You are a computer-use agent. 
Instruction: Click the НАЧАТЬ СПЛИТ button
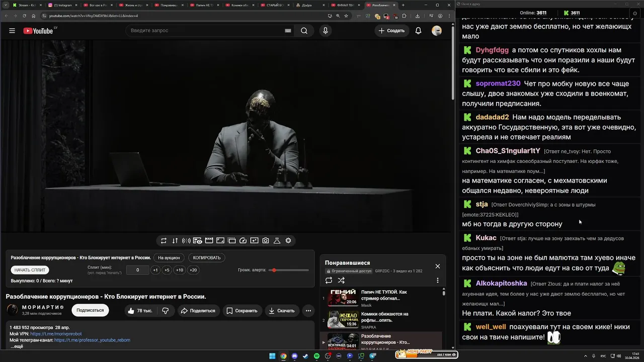[30, 270]
